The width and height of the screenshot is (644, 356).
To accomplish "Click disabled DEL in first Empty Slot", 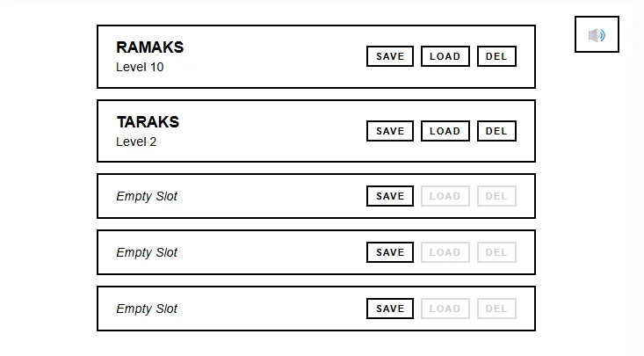I will [496, 196].
